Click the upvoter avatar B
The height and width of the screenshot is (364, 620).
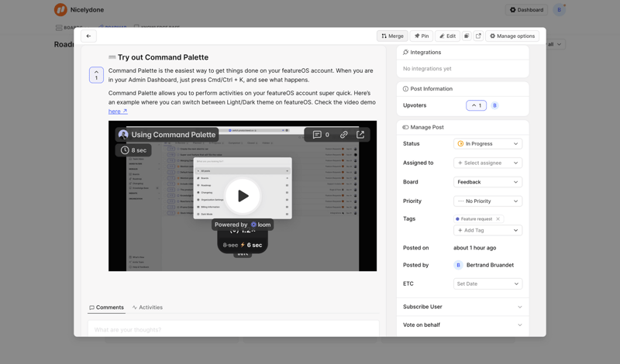(x=494, y=105)
